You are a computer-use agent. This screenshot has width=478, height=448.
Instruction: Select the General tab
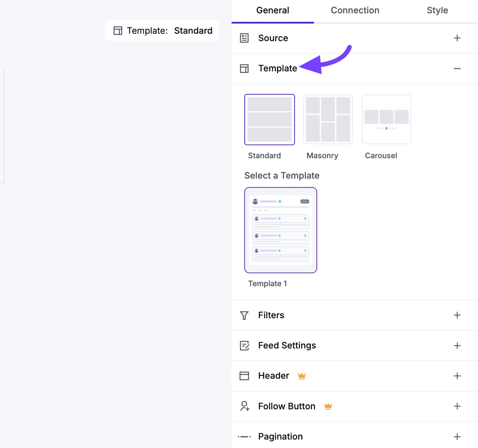pyautogui.click(x=272, y=11)
